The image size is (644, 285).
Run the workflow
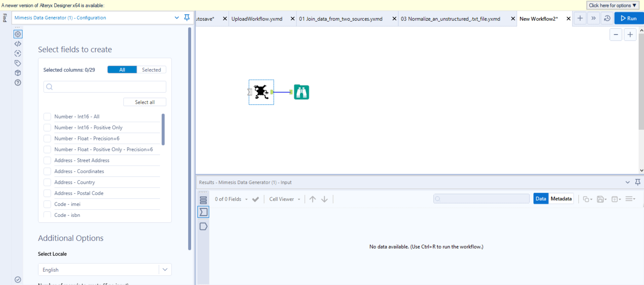point(629,18)
